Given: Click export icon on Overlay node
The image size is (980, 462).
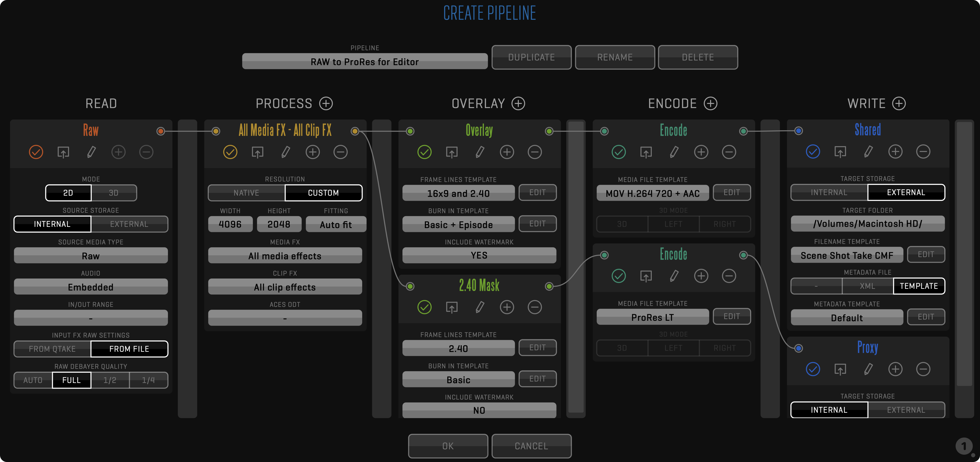Looking at the screenshot, I should 452,152.
